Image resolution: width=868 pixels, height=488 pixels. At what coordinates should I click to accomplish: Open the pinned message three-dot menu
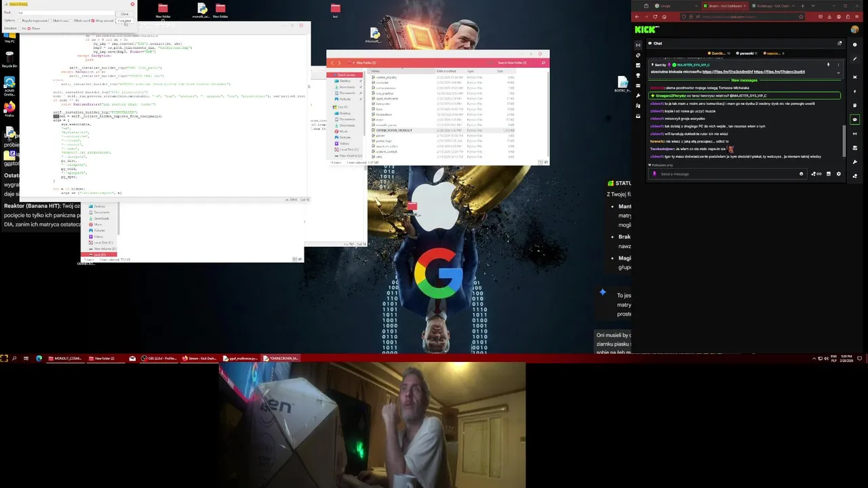(838, 65)
